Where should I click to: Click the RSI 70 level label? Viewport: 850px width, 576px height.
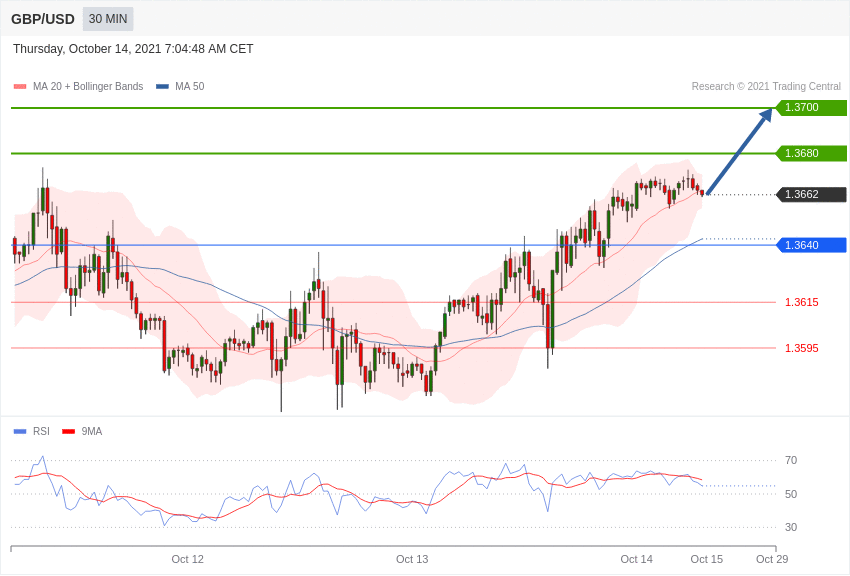(x=791, y=461)
